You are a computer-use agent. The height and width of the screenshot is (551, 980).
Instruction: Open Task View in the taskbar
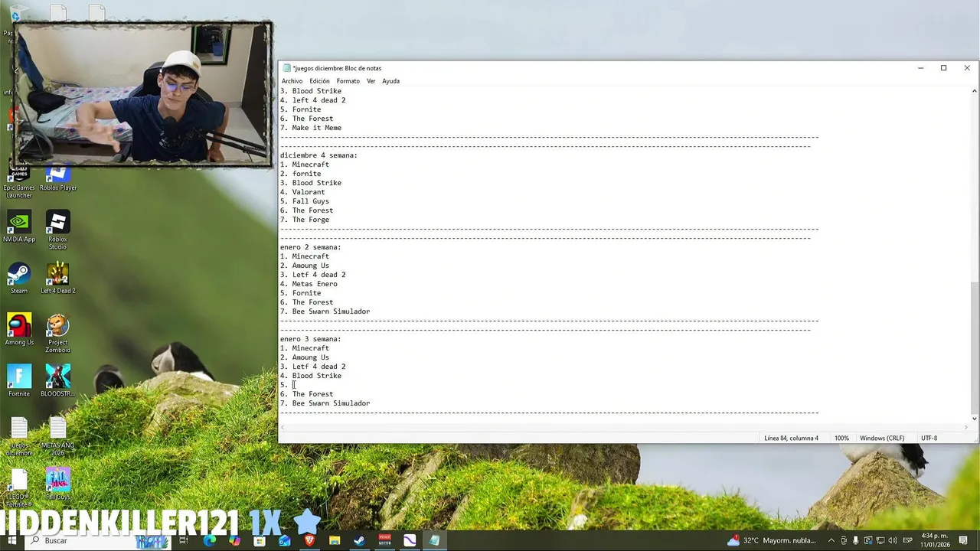pos(184,540)
